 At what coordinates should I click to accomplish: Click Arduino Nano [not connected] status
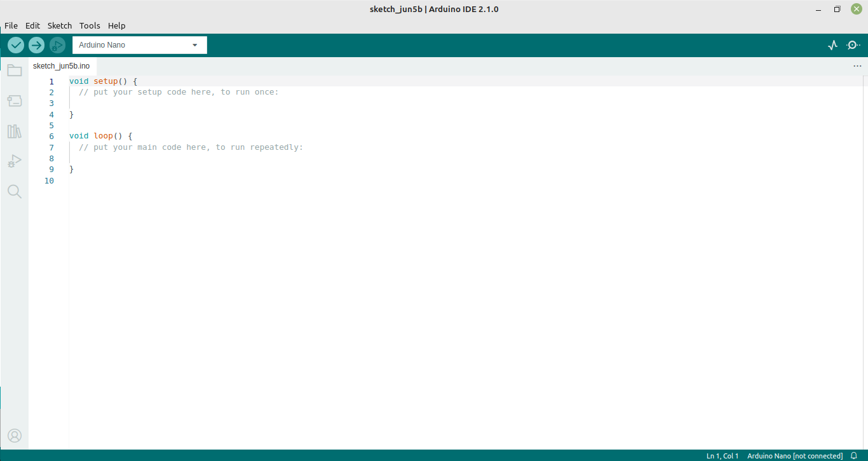[795, 456]
